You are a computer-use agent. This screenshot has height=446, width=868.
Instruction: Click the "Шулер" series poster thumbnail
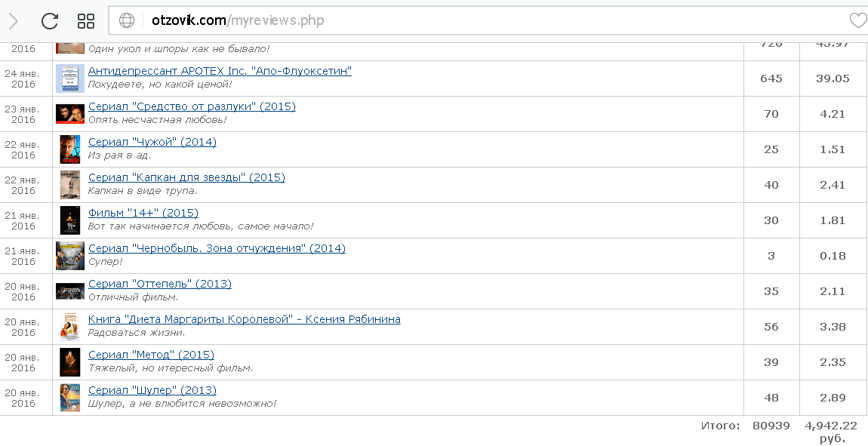[x=69, y=398]
